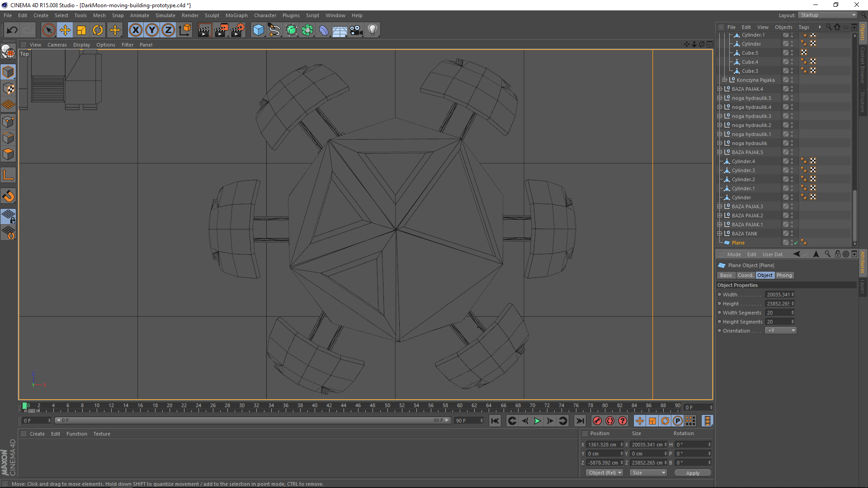
Task: Click the Render View clapperboard icon
Action: pos(204,30)
